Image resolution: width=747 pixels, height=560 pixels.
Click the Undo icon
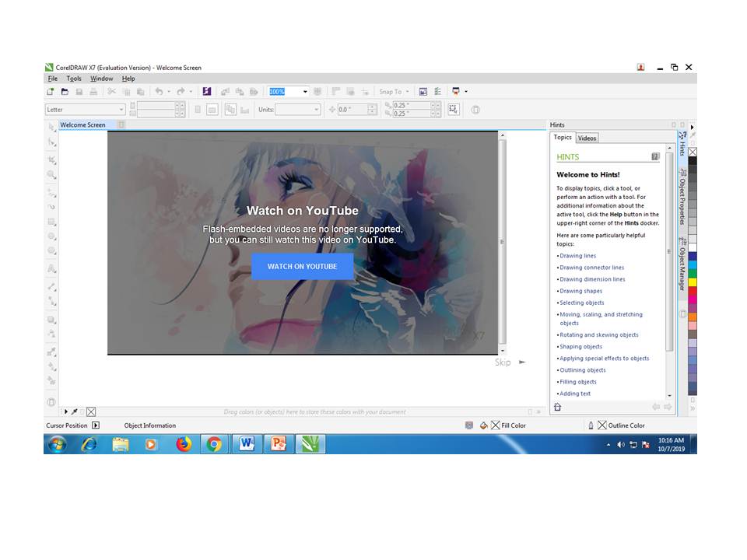158,91
